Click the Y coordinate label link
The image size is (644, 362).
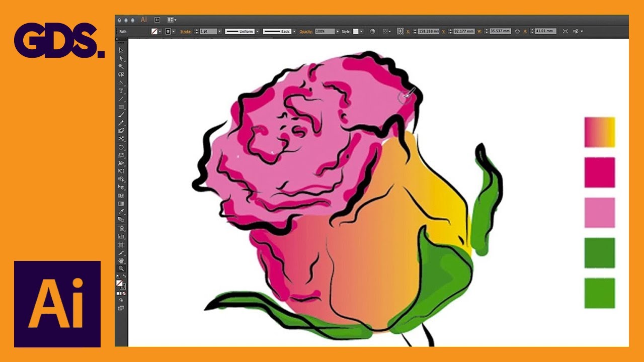pyautogui.click(x=444, y=31)
